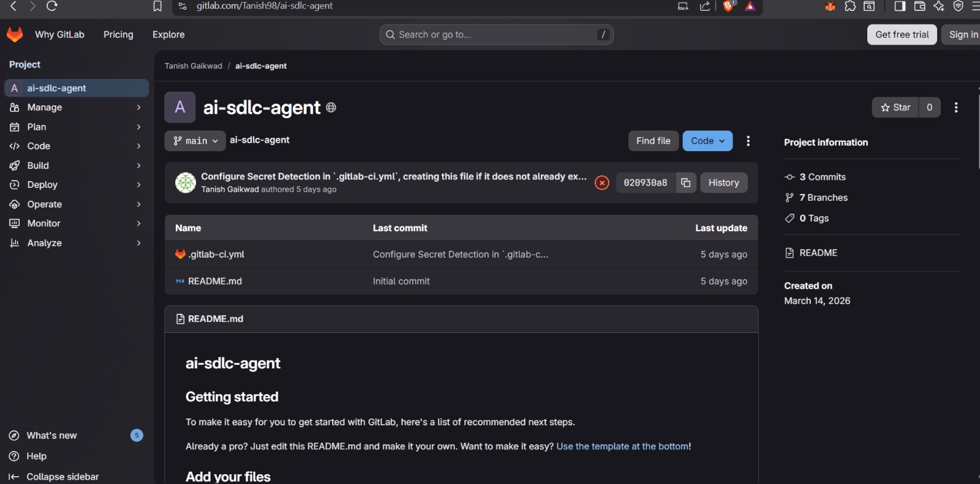Star the project

tap(895, 107)
